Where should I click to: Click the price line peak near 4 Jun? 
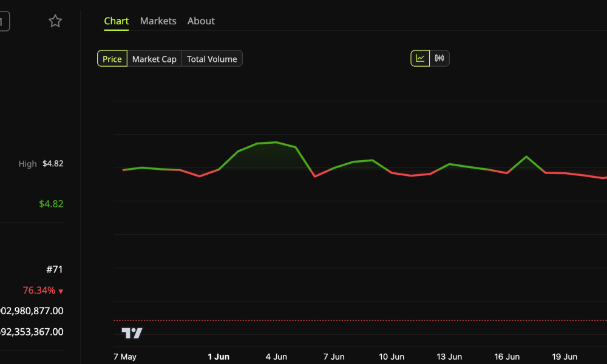276,143
